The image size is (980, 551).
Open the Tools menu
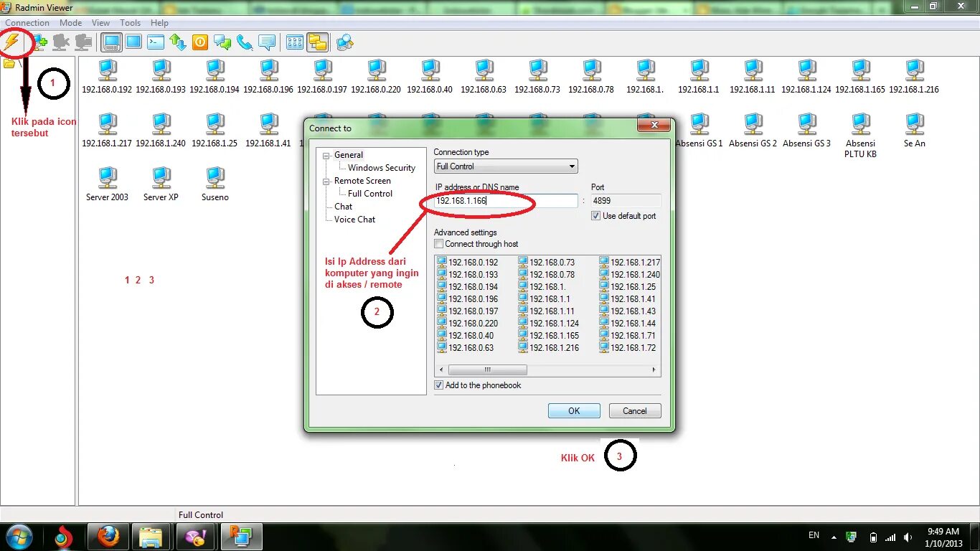click(131, 23)
